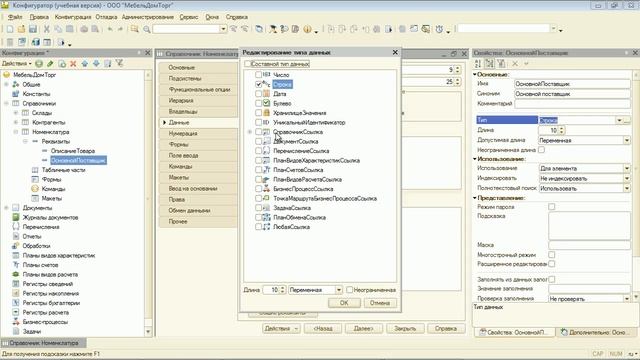640x360 pixels.
Task: Click the Save floppy disk icon
Action: [33, 29]
